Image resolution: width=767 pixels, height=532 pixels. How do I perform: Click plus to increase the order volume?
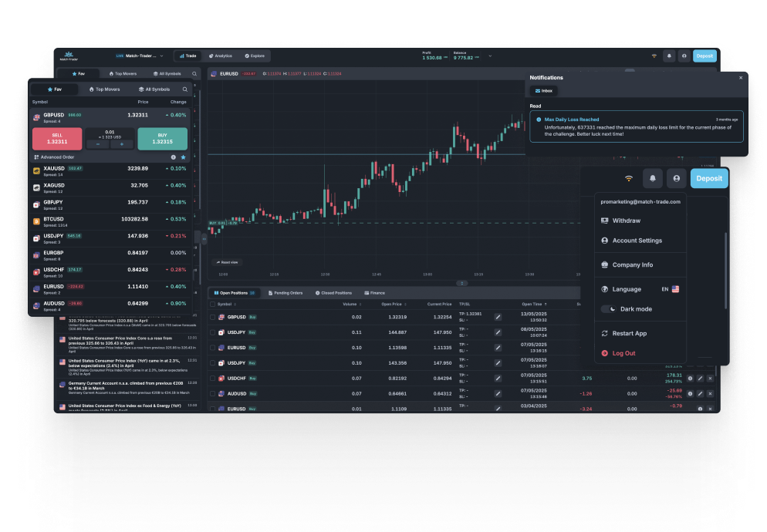(x=121, y=144)
